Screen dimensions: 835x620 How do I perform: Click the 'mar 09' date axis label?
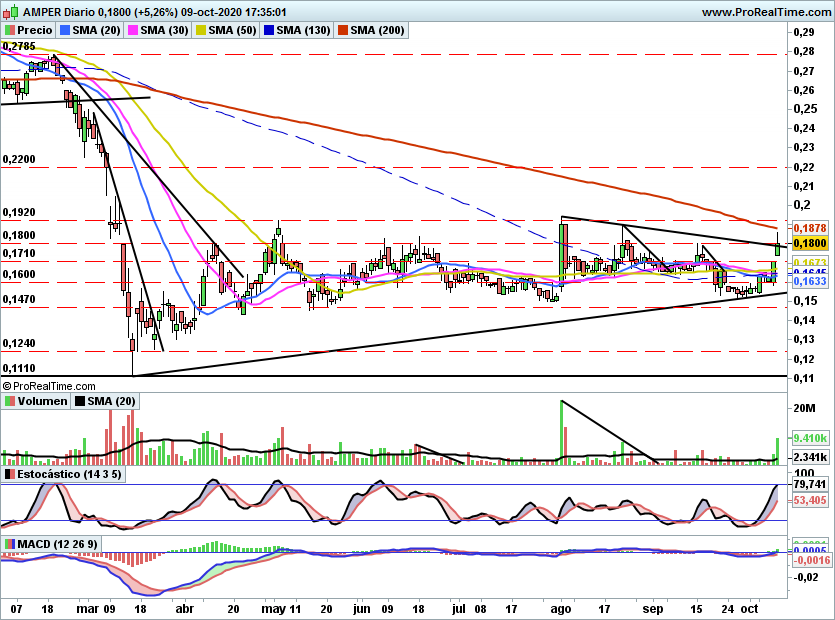point(96,609)
